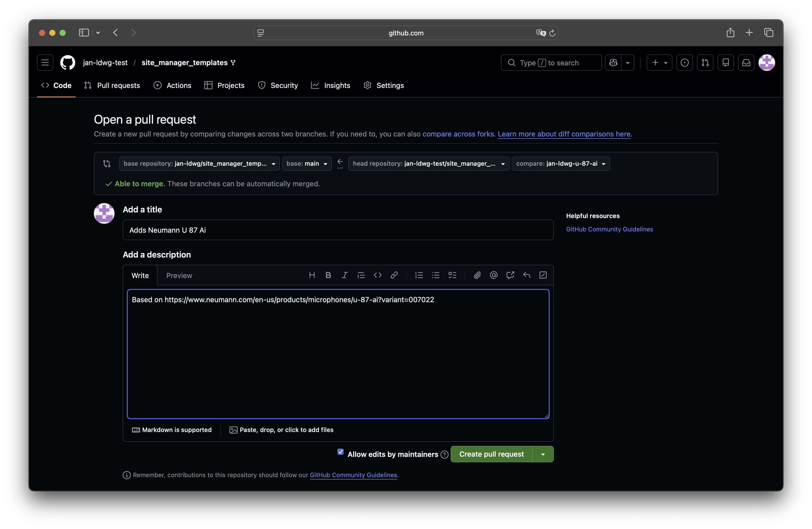Click the Bold formatting icon
812x529 pixels.
328,275
